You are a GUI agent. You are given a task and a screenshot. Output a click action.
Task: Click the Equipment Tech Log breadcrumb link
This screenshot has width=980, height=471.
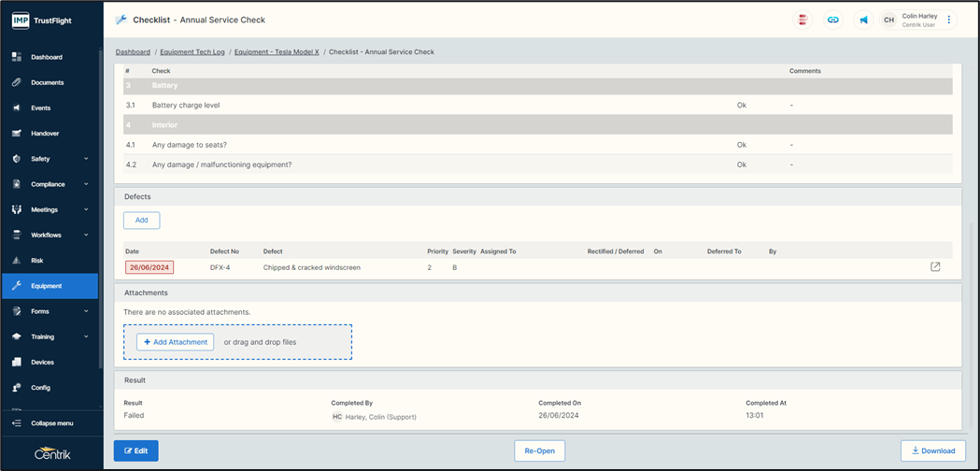click(x=192, y=52)
